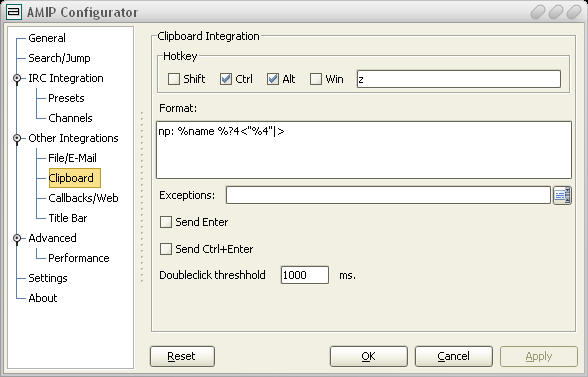588x377 pixels.
Task: Collapse the Other Integrations tree node
Action: point(17,138)
